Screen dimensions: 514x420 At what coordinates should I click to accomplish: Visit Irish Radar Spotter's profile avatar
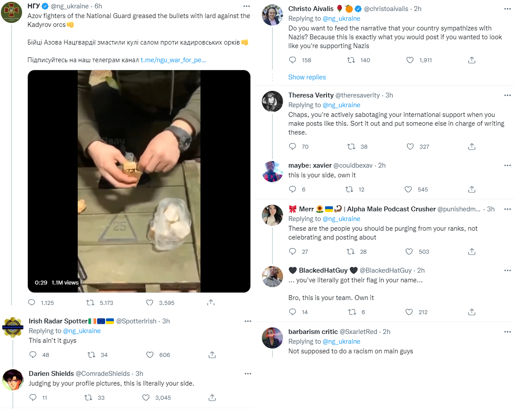click(13, 327)
